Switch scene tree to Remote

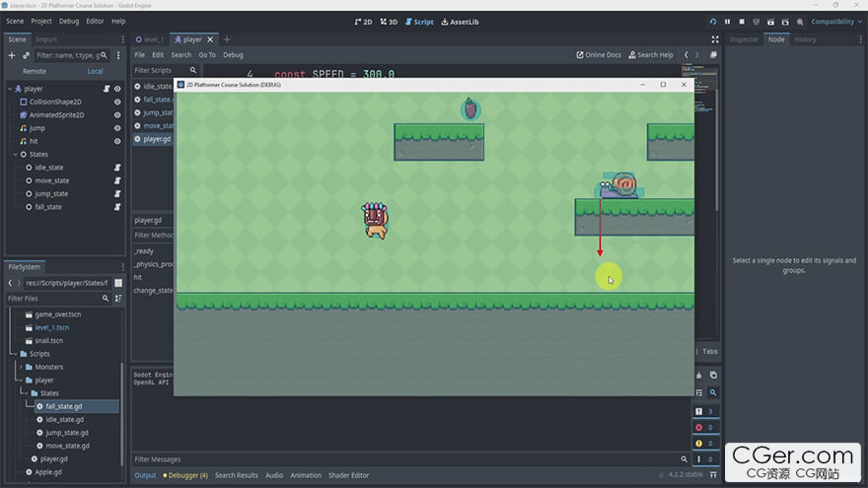point(35,71)
